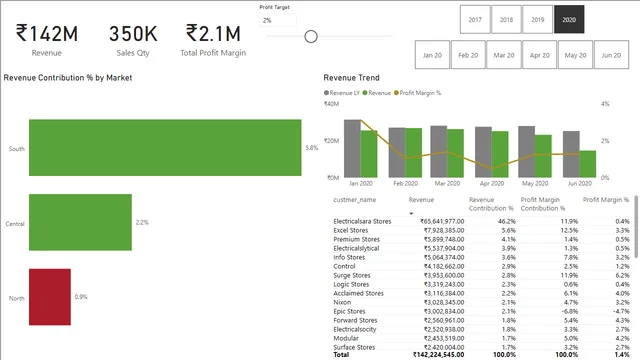Sort by Profit Margin % column header
Image resolution: width=640 pixels, height=360 pixels.
pos(606,200)
